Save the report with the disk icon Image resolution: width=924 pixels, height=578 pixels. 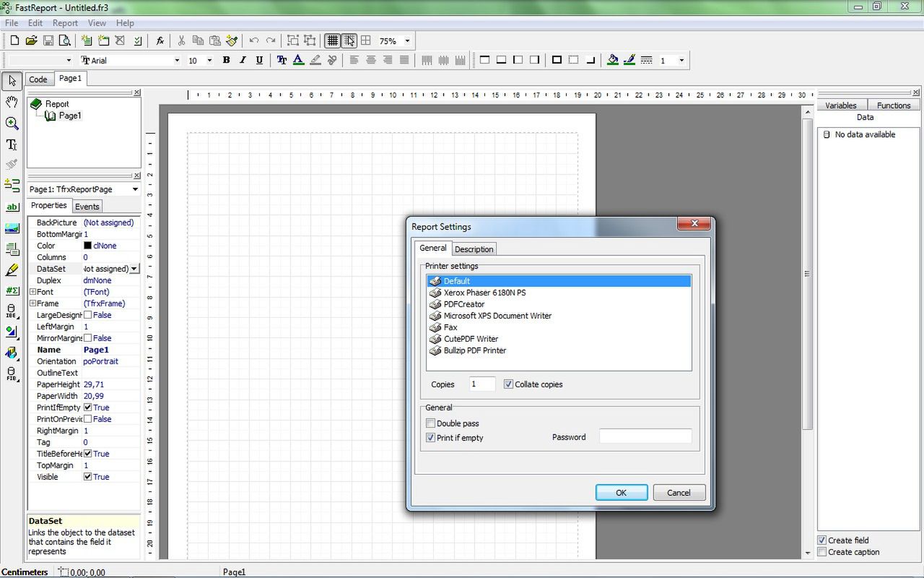[48, 40]
